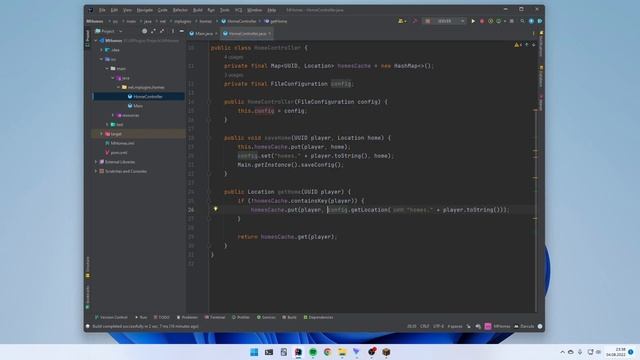Open the Terminal tool window
This screenshot has width=640, height=360.
tap(215, 317)
